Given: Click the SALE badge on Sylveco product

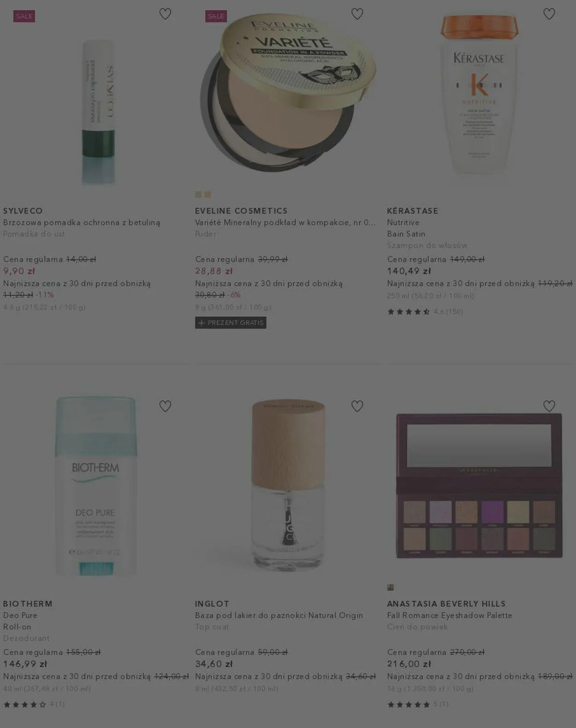Looking at the screenshot, I should pos(24,16).
